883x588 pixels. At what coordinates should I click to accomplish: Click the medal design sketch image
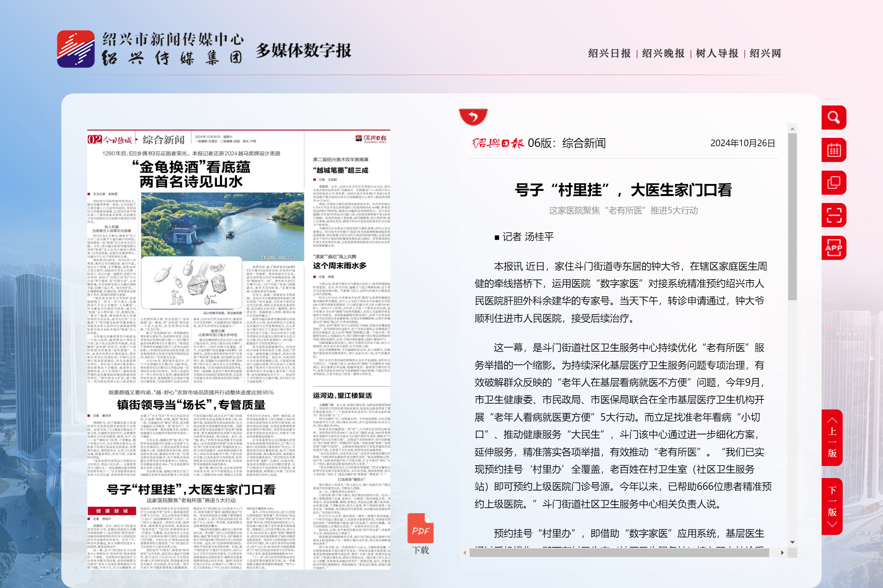pyautogui.click(x=192, y=283)
